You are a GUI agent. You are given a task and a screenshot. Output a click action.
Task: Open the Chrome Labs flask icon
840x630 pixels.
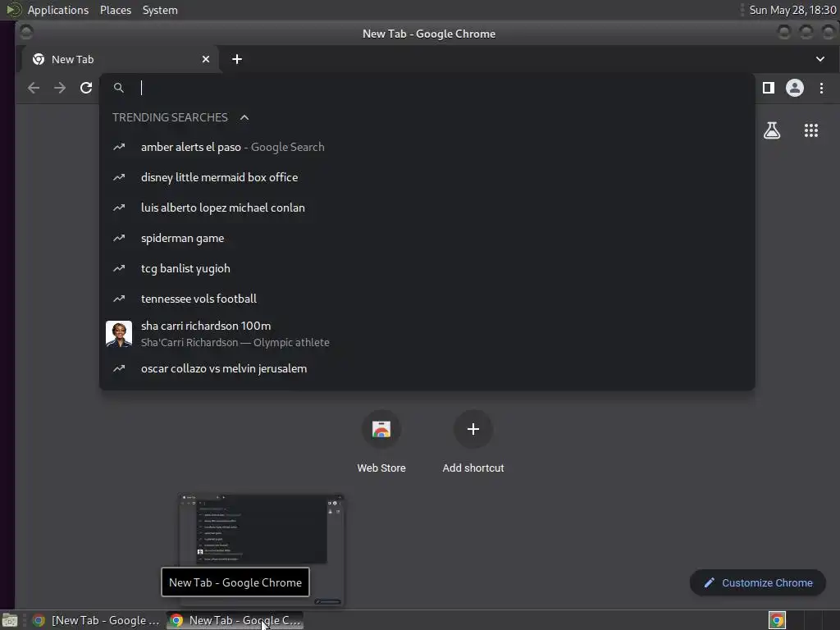[x=771, y=130]
